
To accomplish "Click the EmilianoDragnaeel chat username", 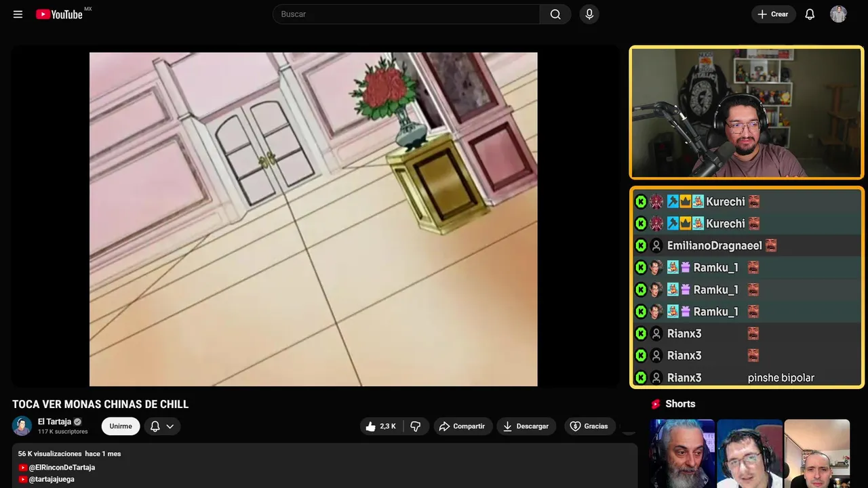I will [715, 245].
